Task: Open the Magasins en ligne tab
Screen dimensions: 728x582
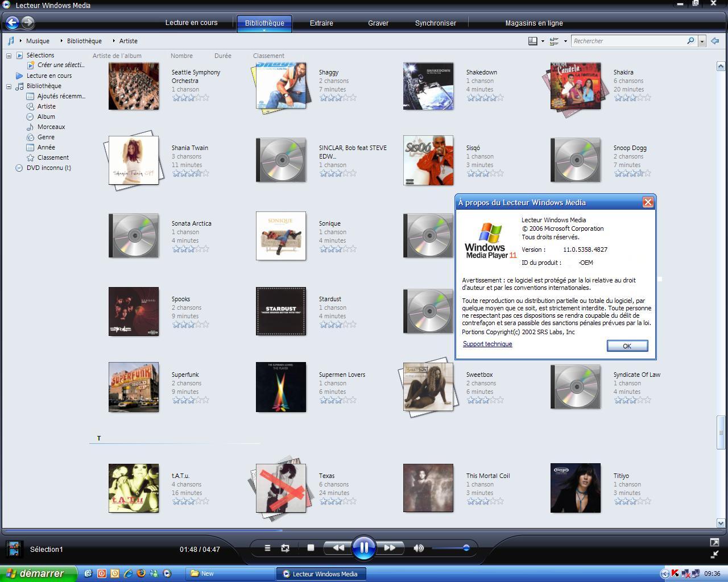Action: pos(534,23)
